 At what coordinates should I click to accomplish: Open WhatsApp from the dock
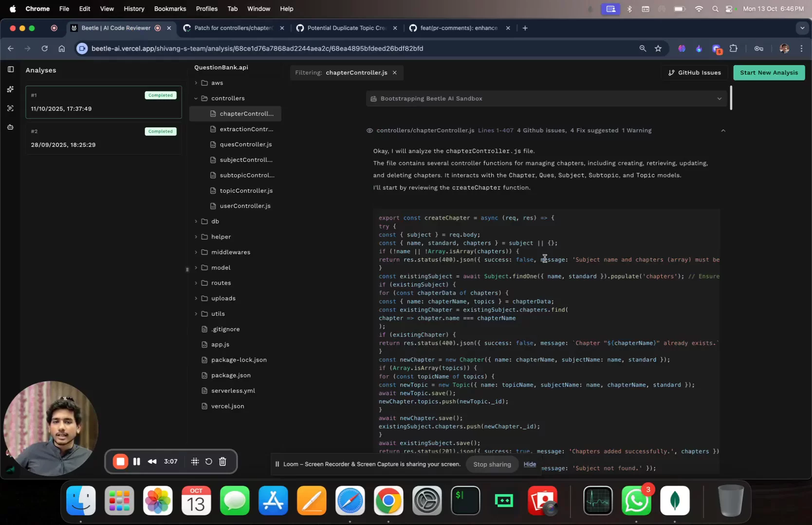(636, 500)
